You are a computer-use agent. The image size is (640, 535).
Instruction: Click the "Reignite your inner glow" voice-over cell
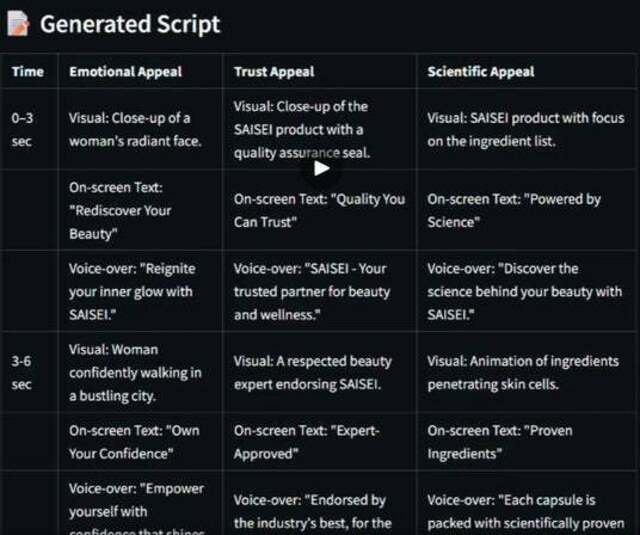point(140,291)
